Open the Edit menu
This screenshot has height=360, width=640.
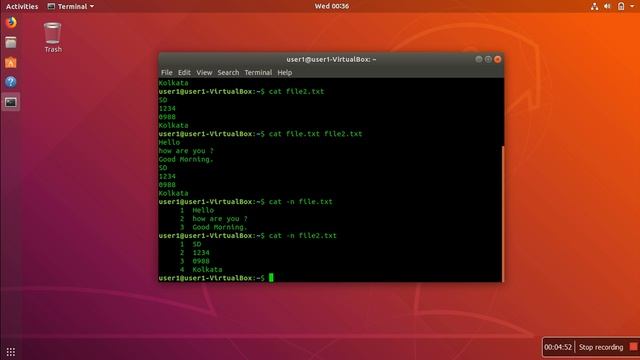(184, 72)
